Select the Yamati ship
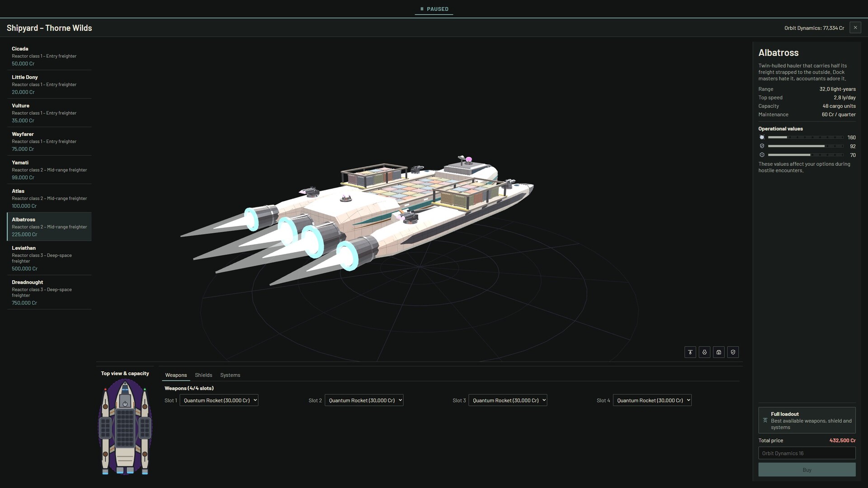Viewport: 868px width, 488px height. pos(49,170)
